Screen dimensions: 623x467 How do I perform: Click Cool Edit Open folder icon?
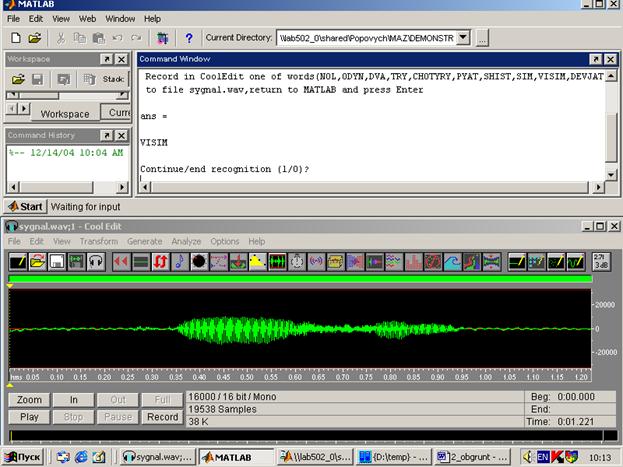37,262
